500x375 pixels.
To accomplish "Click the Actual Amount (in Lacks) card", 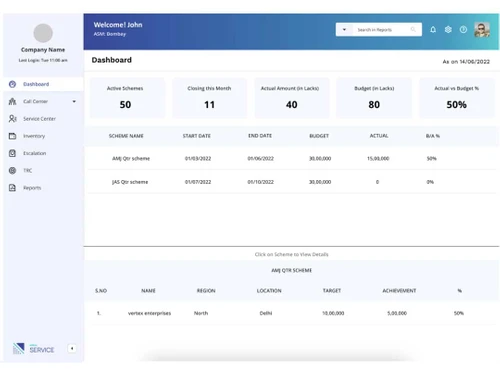I will pos(292,98).
